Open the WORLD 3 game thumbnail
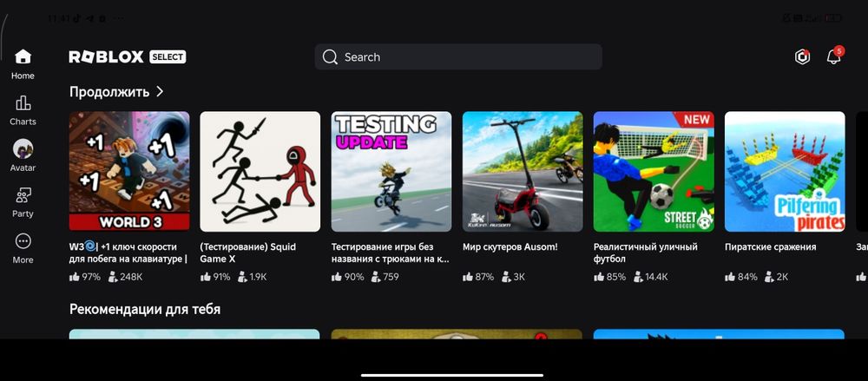The height and width of the screenshot is (381, 868). tap(129, 171)
